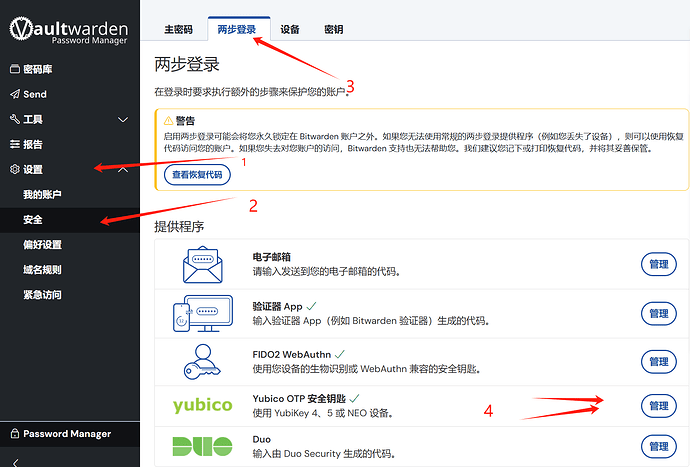690x467 pixels.
Task: Click the 电子邮箱 provider title
Action: (272, 257)
